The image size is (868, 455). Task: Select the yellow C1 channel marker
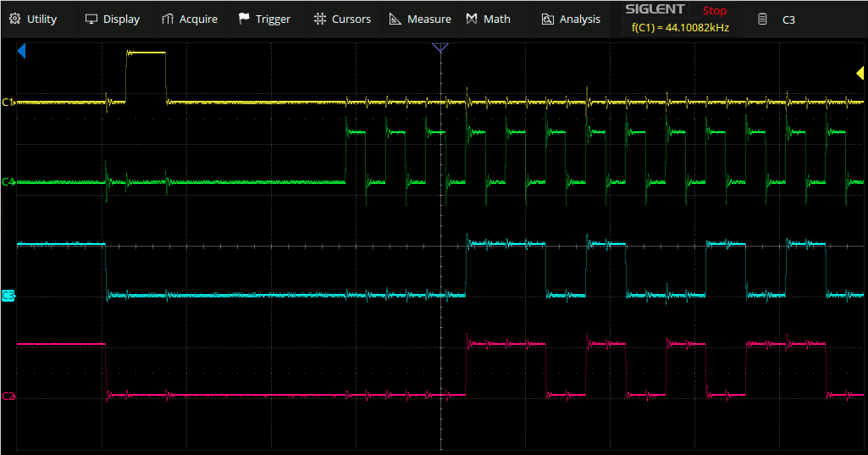point(8,103)
